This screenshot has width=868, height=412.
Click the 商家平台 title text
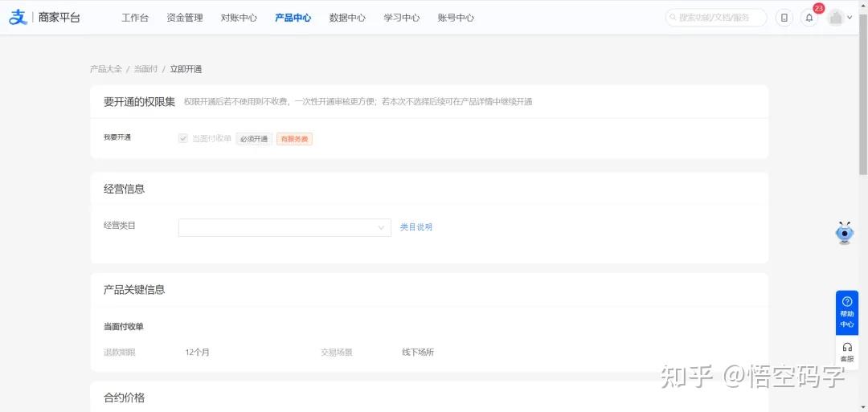59,18
